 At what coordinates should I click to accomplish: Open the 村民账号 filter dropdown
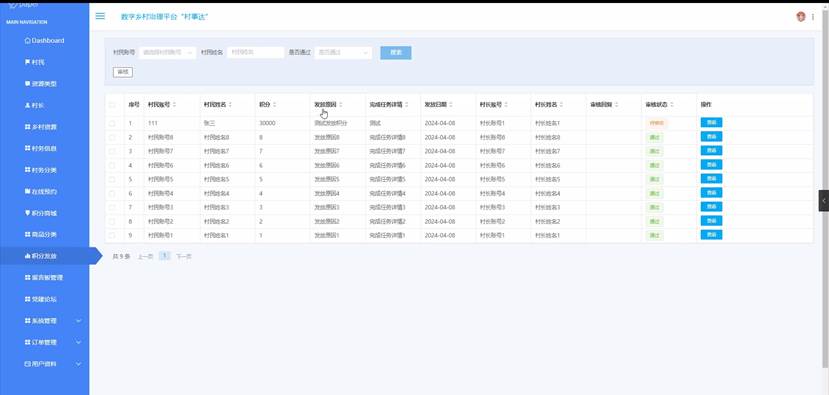[x=168, y=52]
